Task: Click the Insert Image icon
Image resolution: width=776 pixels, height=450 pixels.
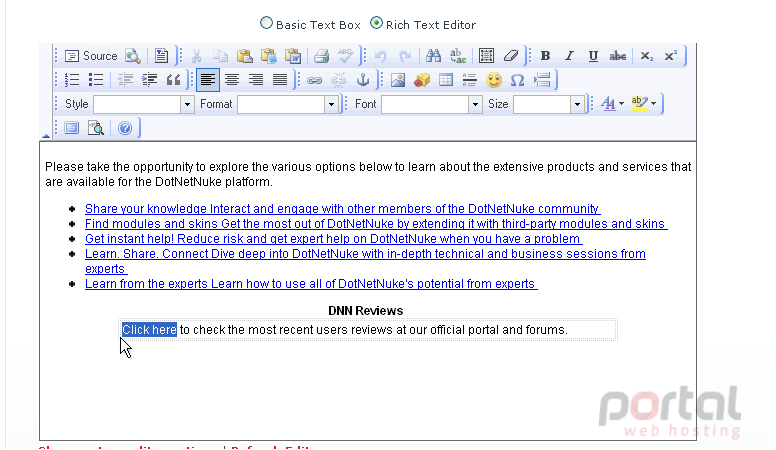Action: (x=398, y=80)
